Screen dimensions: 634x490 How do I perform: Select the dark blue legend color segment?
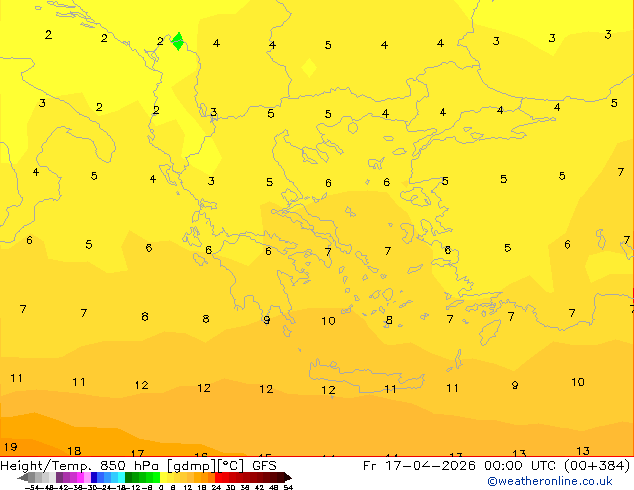tap(94, 477)
